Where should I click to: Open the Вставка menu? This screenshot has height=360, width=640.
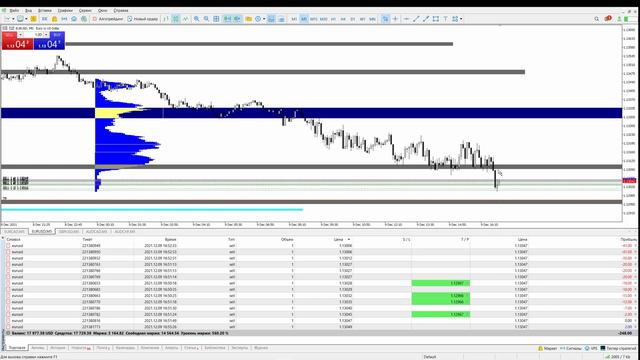[44, 10]
